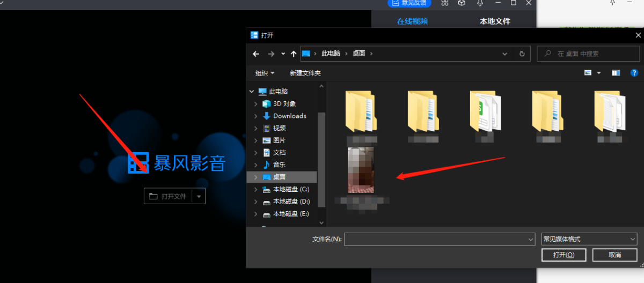644x283 pixels.
Task: Click the 意见反馈 feedback button
Action: [409, 3]
